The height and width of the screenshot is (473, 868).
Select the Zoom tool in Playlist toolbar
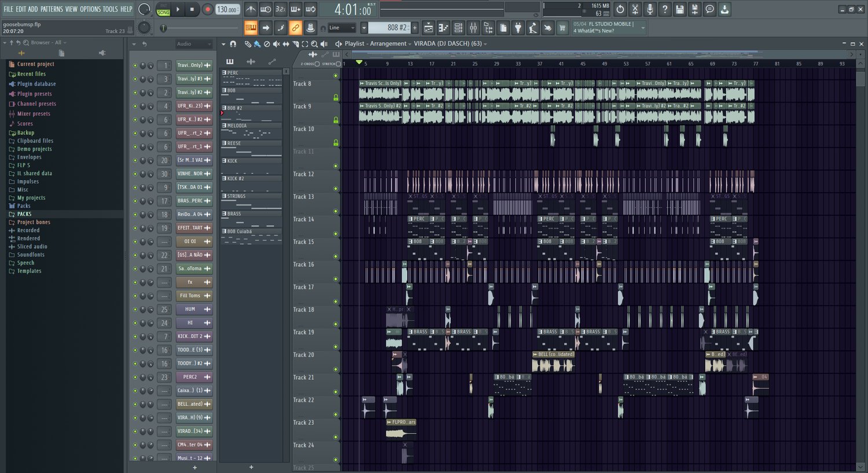[314, 44]
